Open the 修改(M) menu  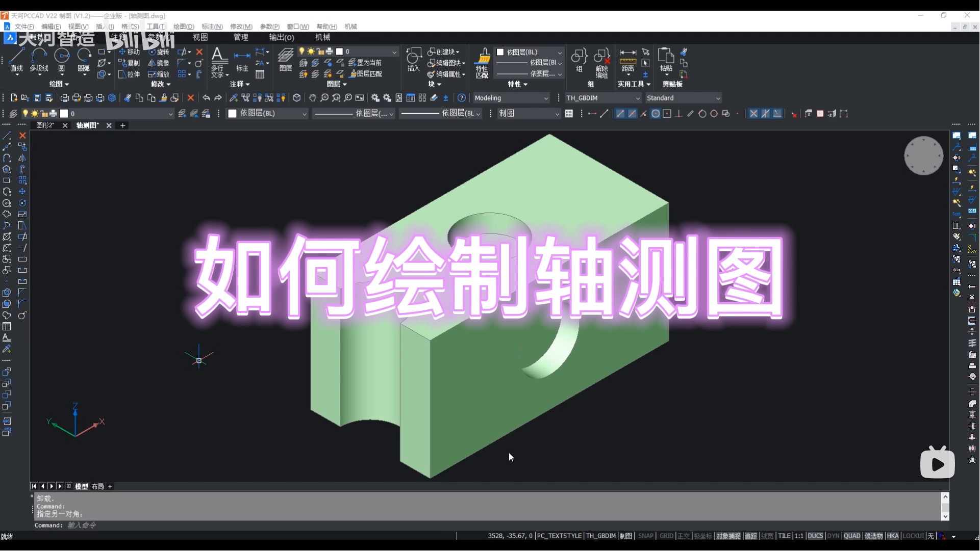(241, 27)
